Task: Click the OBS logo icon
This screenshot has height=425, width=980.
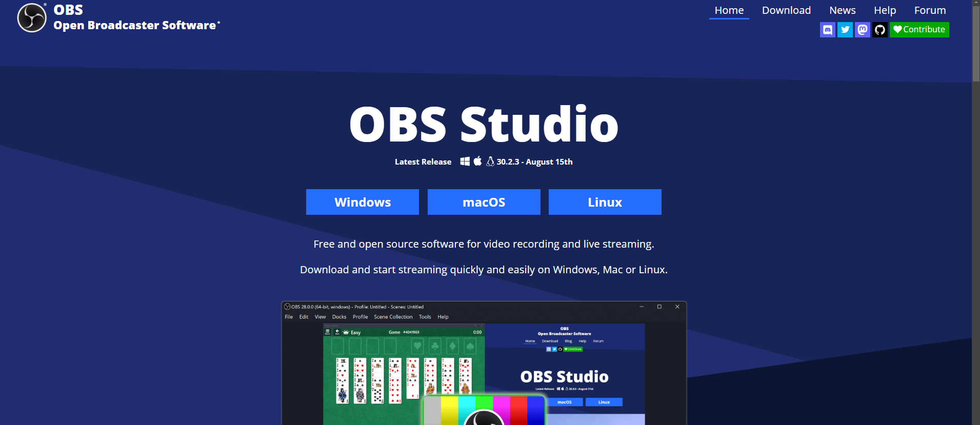Action: pos(32,18)
